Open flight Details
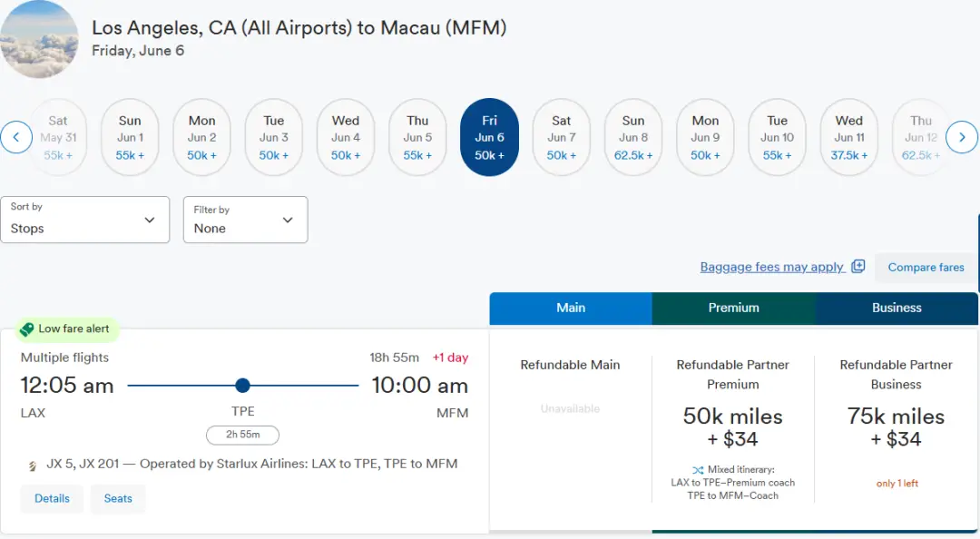This screenshot has width=980, height=539. coord(52,498)
